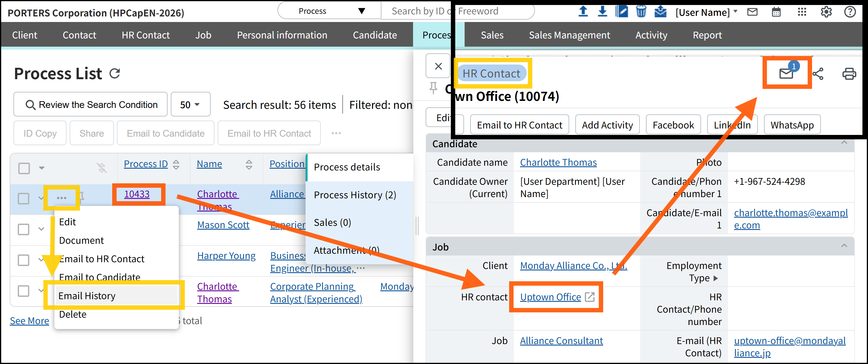
Task: Open the 50 items per page dropdown
Action: tap(190, 105)
